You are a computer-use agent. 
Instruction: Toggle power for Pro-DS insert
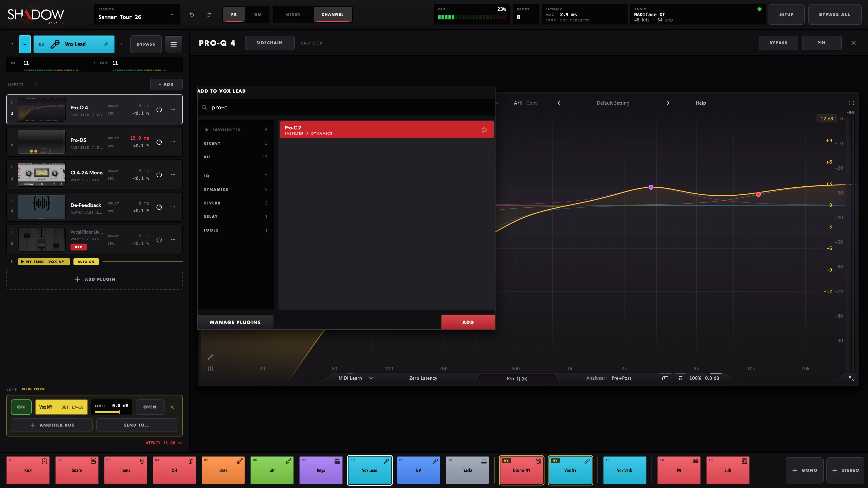[x=159, y=142]
